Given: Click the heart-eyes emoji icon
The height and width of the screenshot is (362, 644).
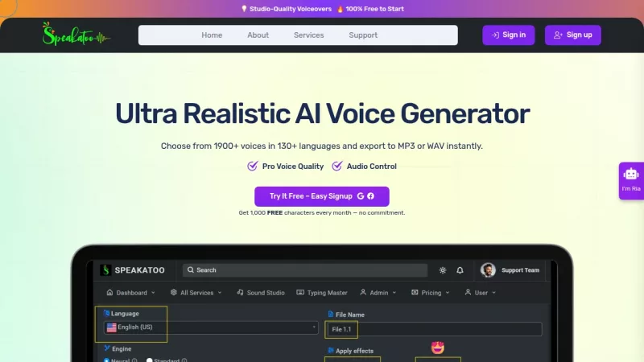Looking at the screenshot, I should (438, 348).
